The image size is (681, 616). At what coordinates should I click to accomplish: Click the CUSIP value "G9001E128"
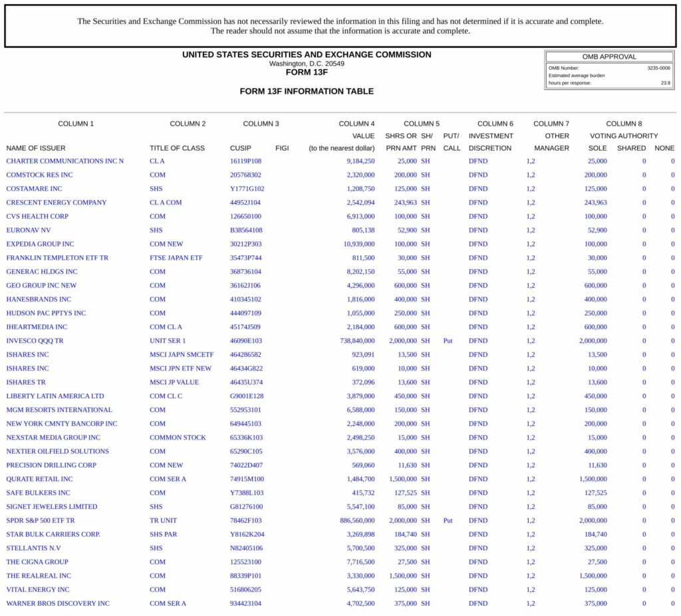[247, 396]
